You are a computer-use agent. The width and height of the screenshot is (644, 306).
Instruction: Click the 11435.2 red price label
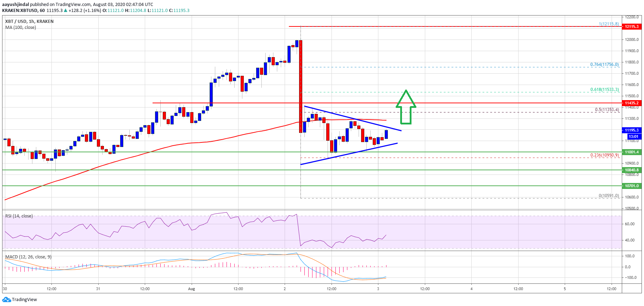pos(632,103)
